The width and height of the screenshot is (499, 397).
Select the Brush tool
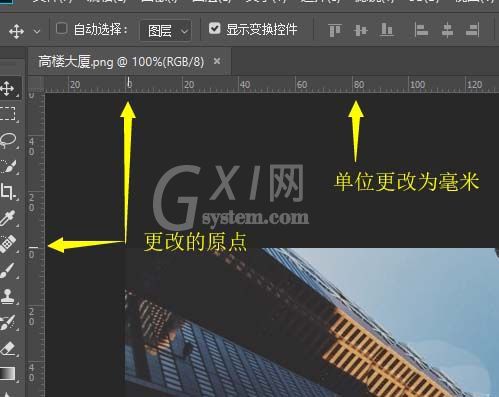[7, 270]
